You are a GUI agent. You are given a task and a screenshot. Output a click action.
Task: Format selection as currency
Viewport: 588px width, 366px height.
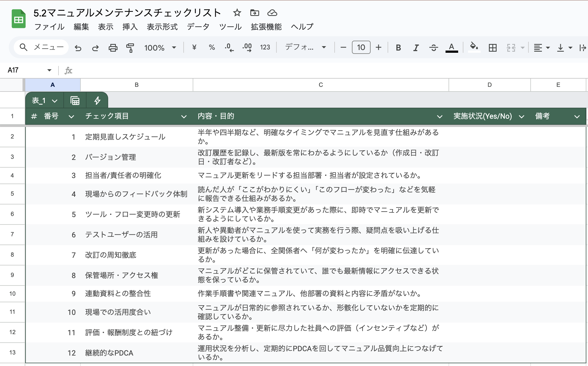pyautogui.click(x=195, y=47)
